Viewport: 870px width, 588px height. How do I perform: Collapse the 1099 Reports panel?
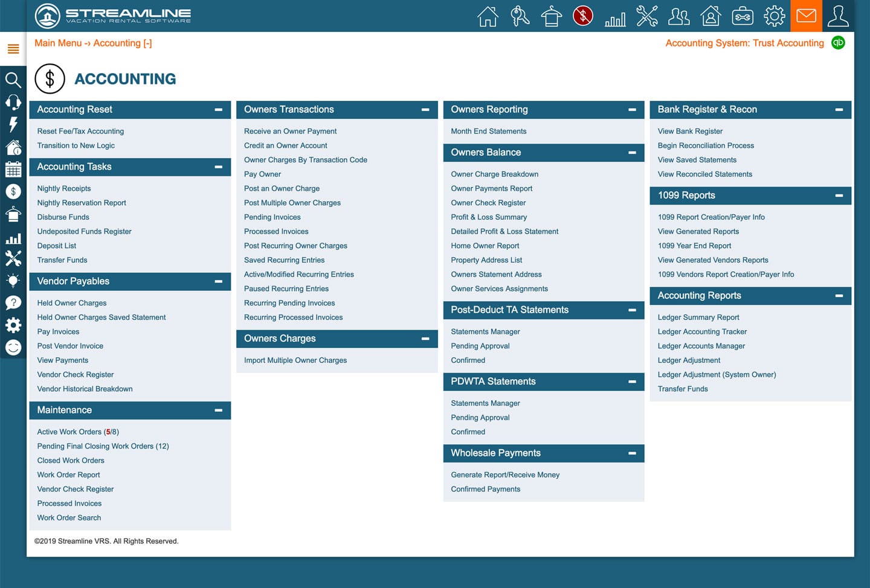click(839, 196)
